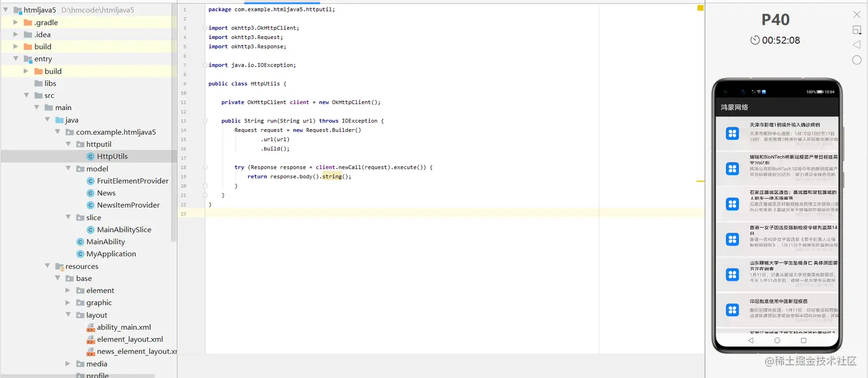Tap the phone's bottom home navigation button
The height and width of the screenshot is (378, 868).
click(777, 340)
